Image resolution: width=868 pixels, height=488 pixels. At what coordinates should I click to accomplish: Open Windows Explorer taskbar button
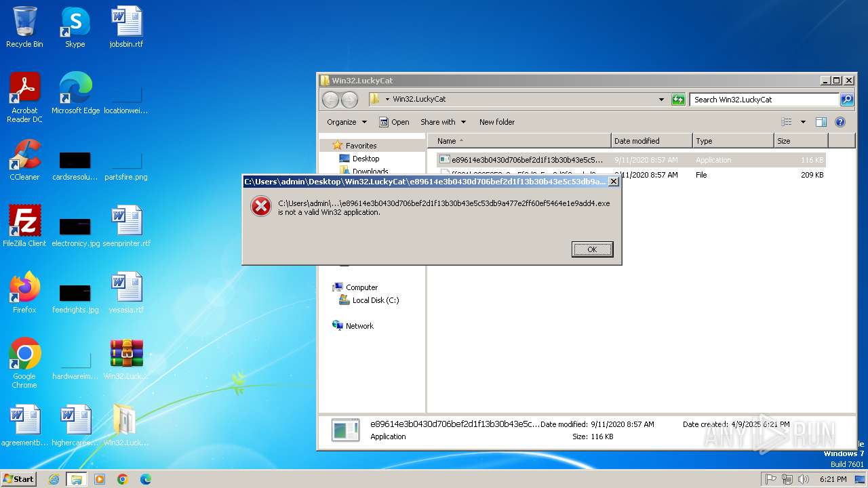coord(77,479)
